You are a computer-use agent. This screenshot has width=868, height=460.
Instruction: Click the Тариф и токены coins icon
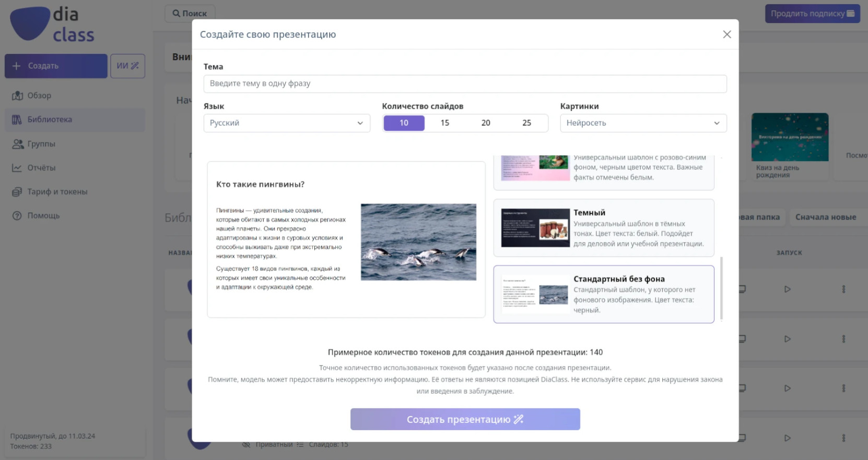(17, 192)
